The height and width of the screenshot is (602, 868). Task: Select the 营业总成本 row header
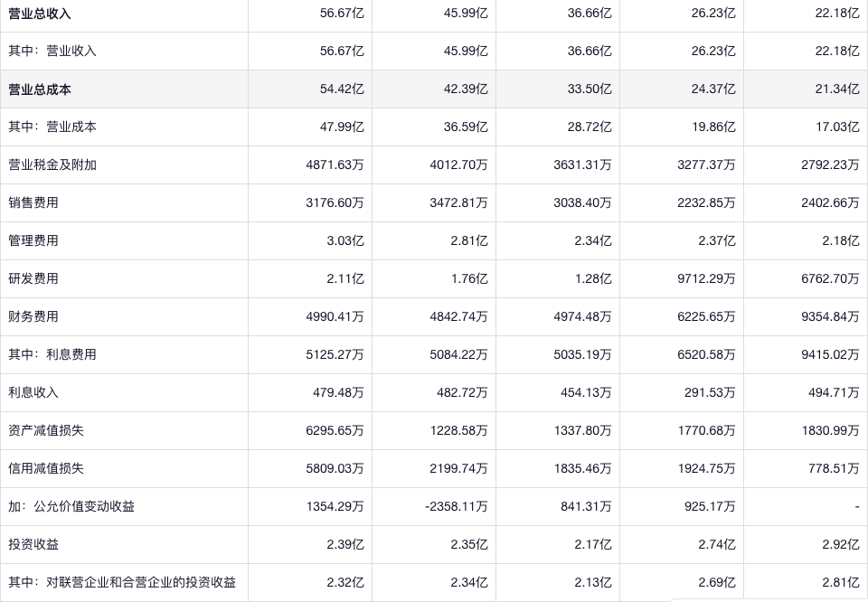(x=40, y=89)
